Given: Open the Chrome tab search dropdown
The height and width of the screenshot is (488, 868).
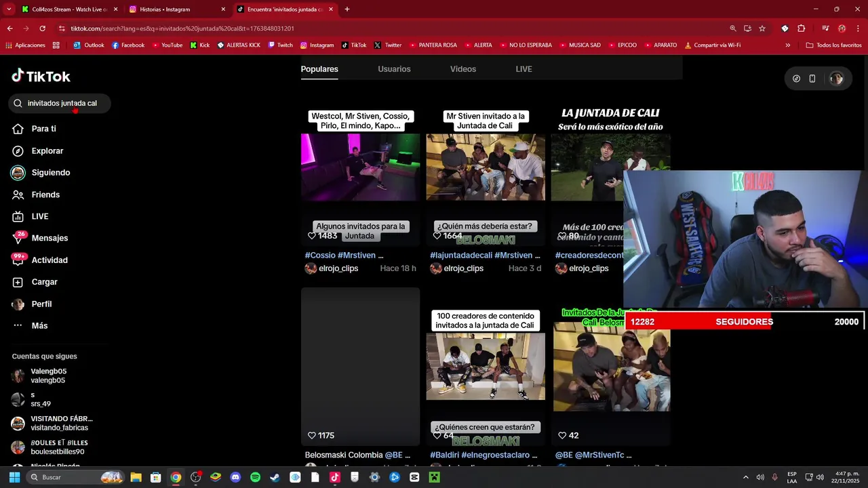Looking at the screenshot, I should pos(9,9).
